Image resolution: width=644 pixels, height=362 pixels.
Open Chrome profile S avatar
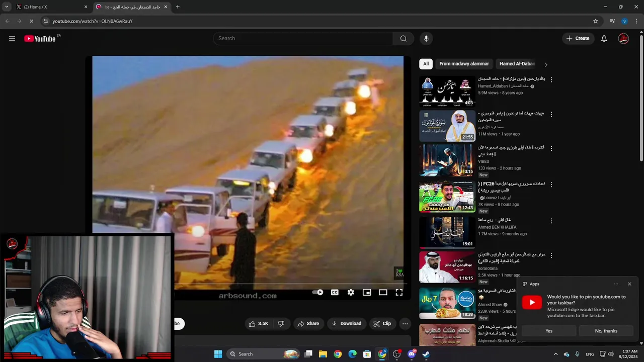point(624,21)
